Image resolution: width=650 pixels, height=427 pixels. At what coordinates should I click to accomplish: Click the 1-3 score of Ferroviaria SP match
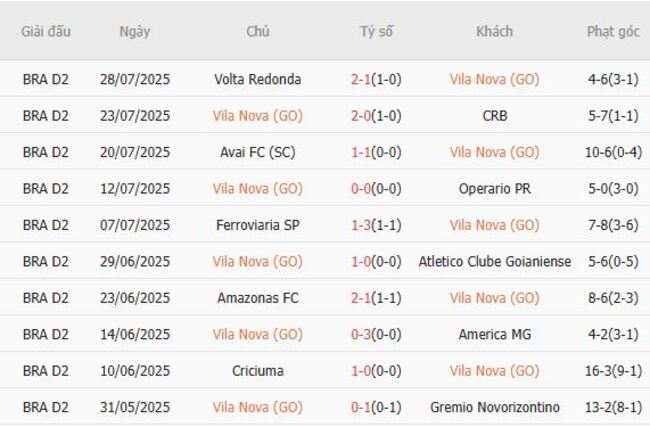[x=362, y=225]
